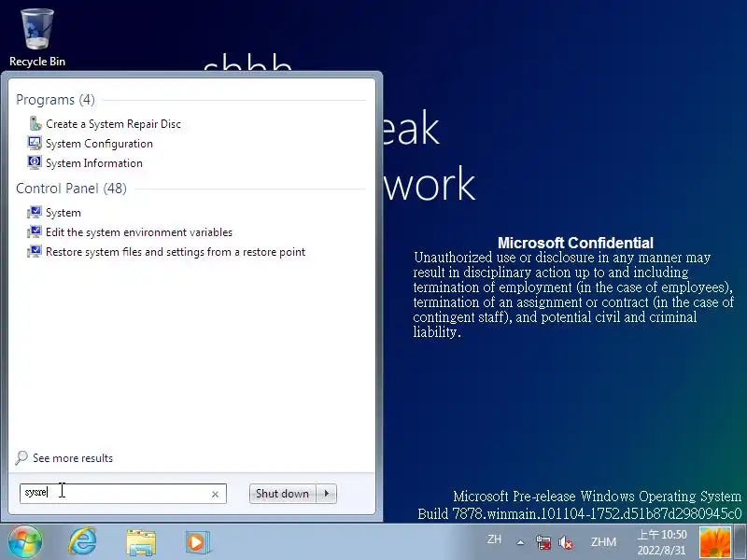
Task: Click the ZH input language indicator
Action: (x=494, y=539)
